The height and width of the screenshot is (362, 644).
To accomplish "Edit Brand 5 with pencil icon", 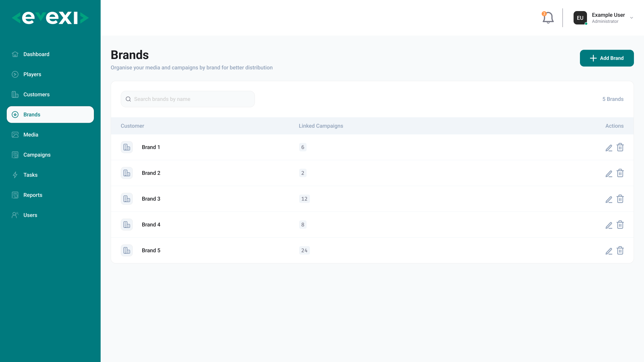I will point(609,251).
